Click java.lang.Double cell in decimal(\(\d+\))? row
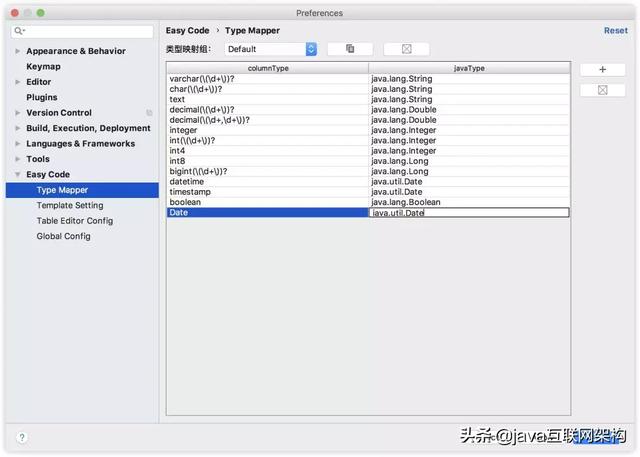The height and width of the screenshot is (457, 640). pyautogui.click(x=469, y=110)
